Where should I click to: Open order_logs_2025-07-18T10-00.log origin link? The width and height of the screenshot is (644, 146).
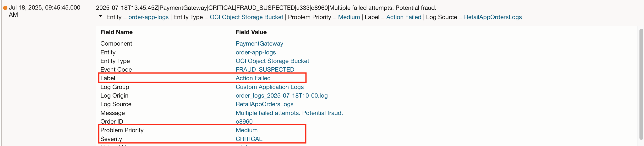(x=282, y=96)
